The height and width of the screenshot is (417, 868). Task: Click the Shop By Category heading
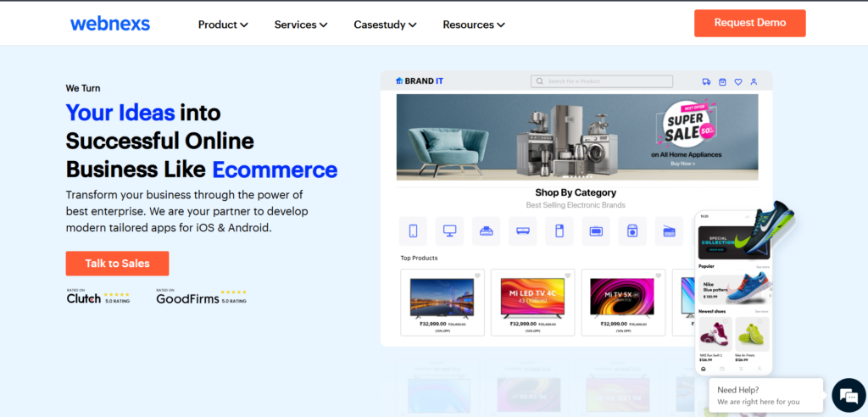click(576, 192)
